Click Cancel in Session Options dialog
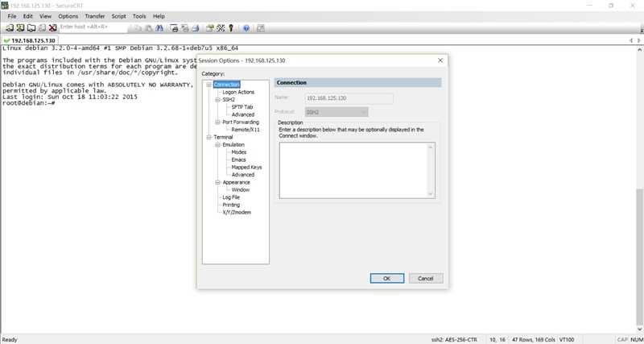The image size is (644, 344). tap(426, 278)
